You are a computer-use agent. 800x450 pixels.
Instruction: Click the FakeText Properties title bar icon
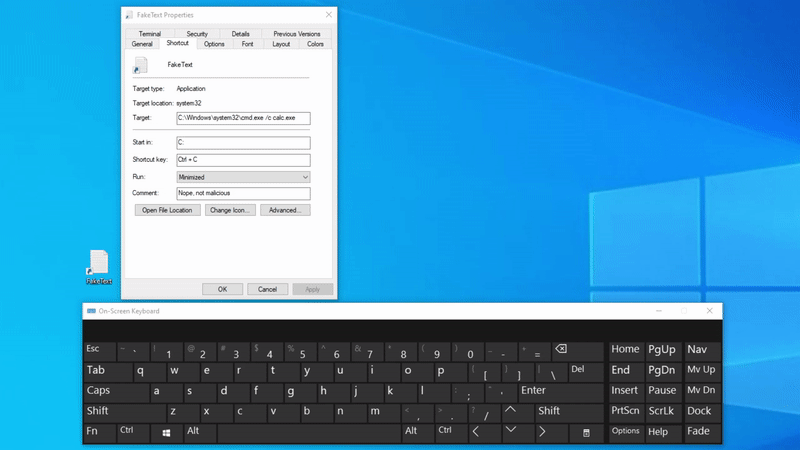[129, 15]
